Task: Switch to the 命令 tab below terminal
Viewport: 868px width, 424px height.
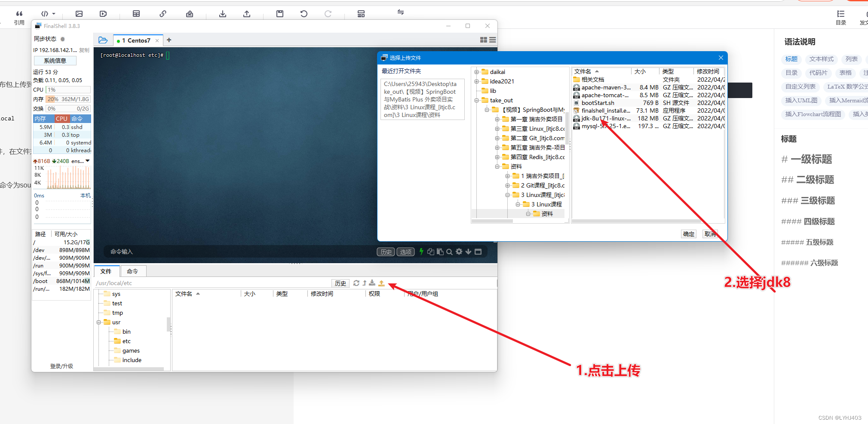Action: click(x=133, y=271)
